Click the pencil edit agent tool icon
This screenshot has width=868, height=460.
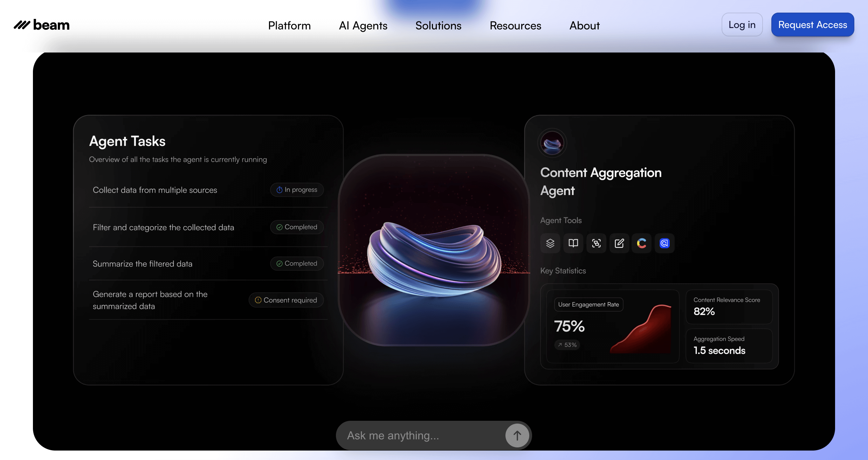pos(619,243)
